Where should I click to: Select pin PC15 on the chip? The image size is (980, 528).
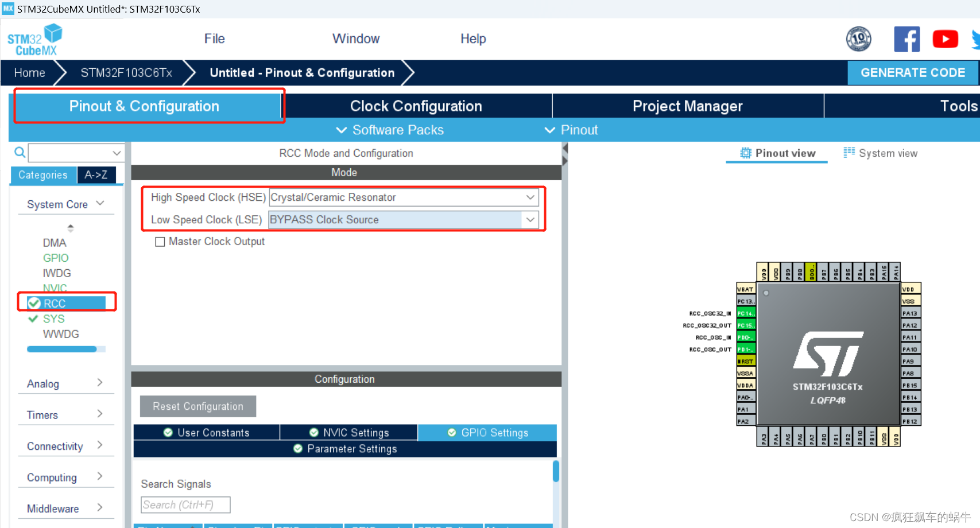(746, 325)
